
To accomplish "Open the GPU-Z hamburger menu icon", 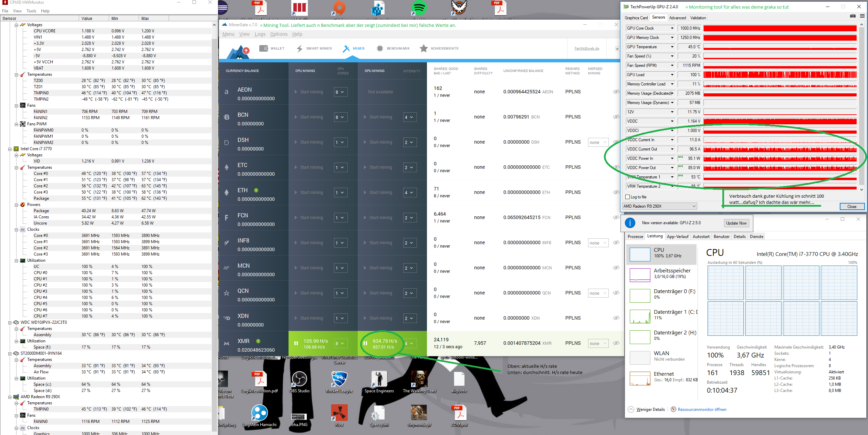I will (862, 16).
